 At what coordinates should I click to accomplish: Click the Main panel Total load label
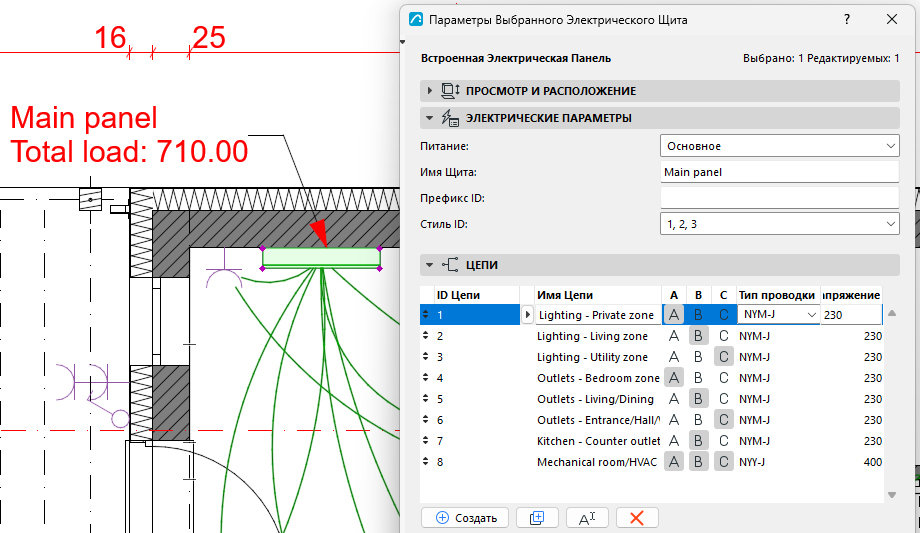(x=129, y=134)
